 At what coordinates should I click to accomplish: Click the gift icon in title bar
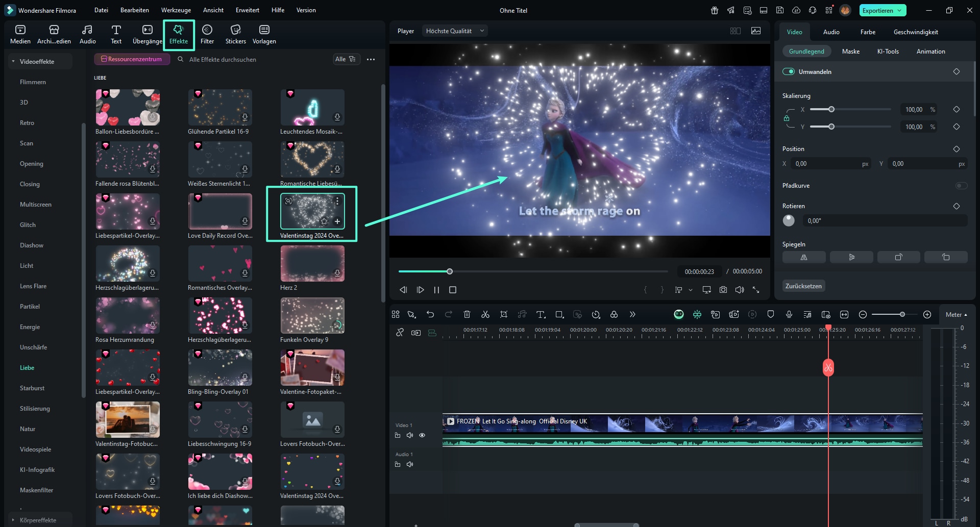[715, 10]
